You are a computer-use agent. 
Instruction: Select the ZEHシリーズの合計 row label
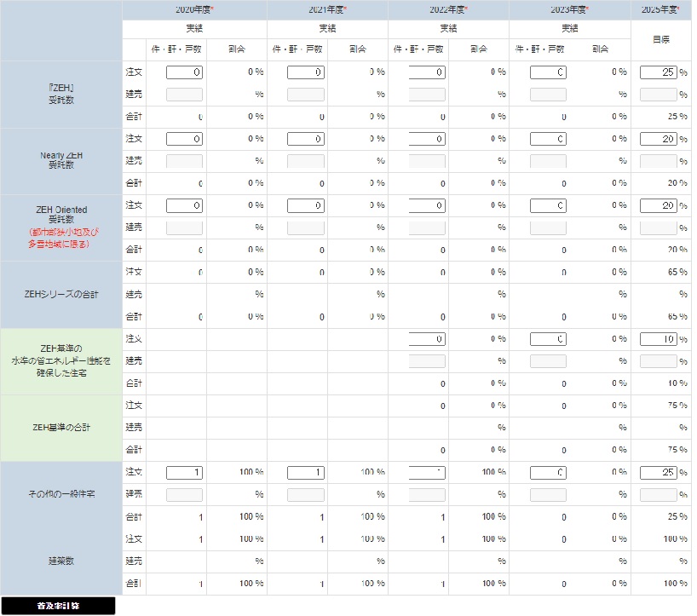click(61, 294)
